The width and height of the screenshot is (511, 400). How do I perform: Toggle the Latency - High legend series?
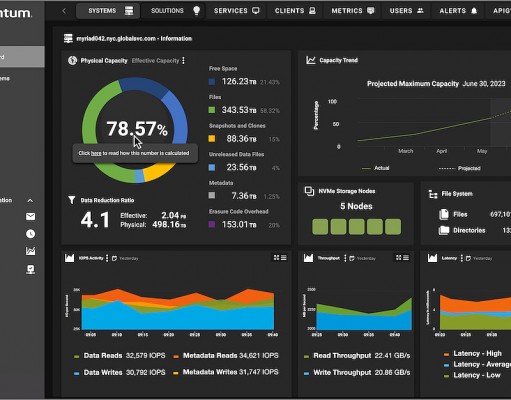click(473, 354)
